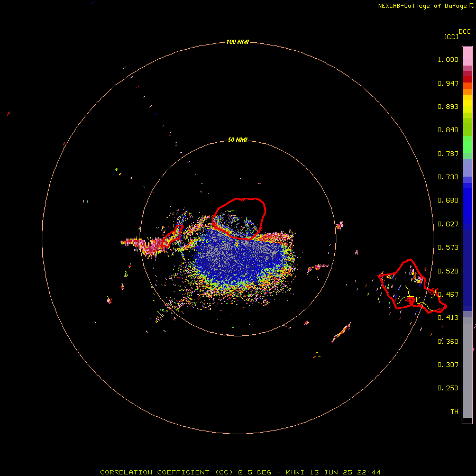Viewport: 476px width, 476px height.
Task: Click the 1.000 scale value
Action: click(x=448, y=59)
